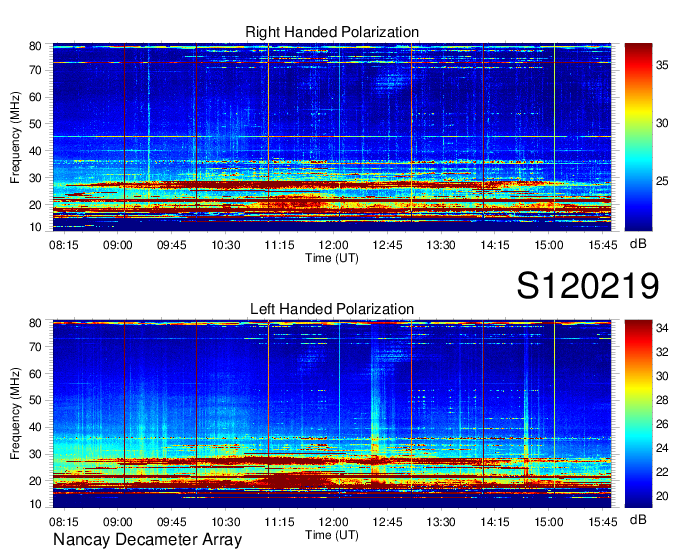Click the Right Handed Polarization spectrogram image
Screen dimensions: 680x552
(332, 137)
